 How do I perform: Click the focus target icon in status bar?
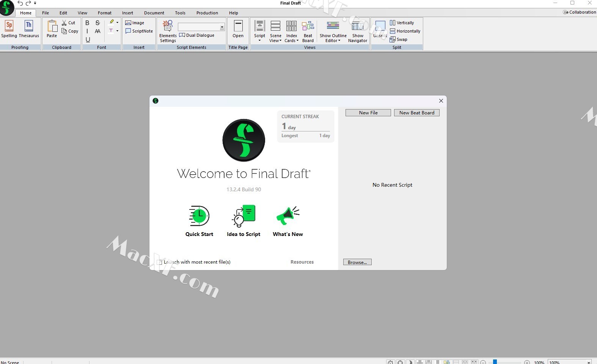(x=400, y=362)
